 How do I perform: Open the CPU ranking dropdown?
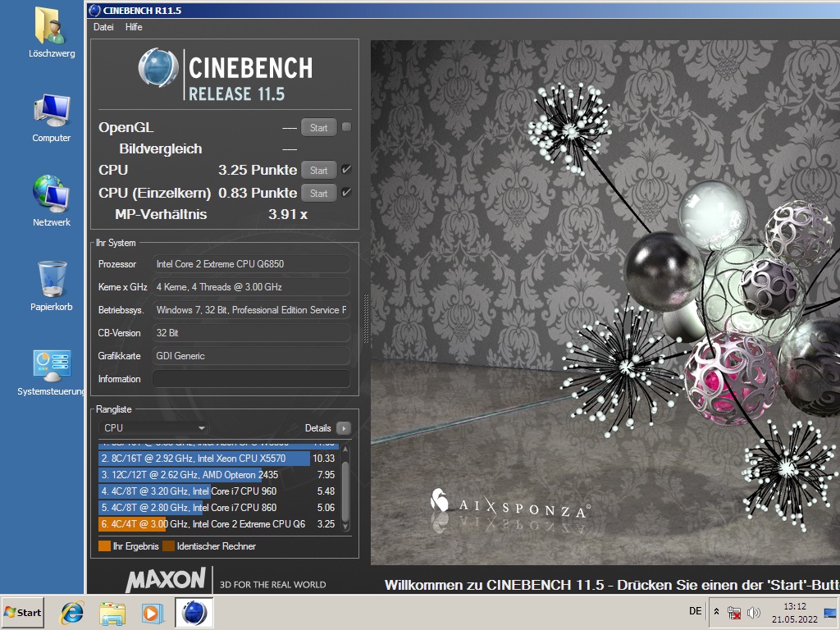pos(153,428)
